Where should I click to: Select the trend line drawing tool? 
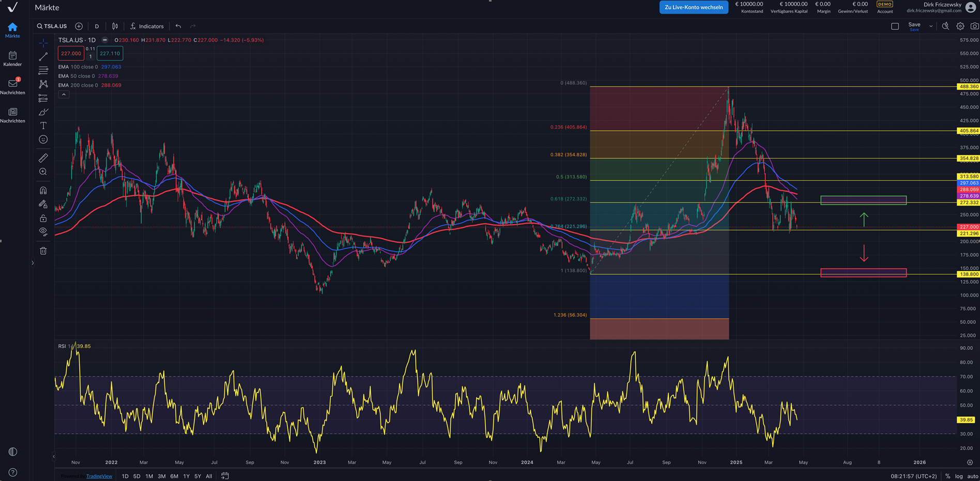coord(43,56)
